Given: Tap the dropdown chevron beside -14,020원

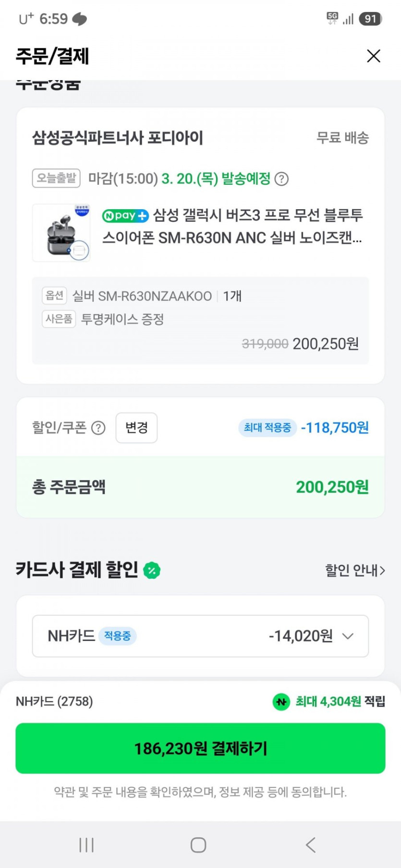Looking at the screenshot, I should click(x=348, y=636).
